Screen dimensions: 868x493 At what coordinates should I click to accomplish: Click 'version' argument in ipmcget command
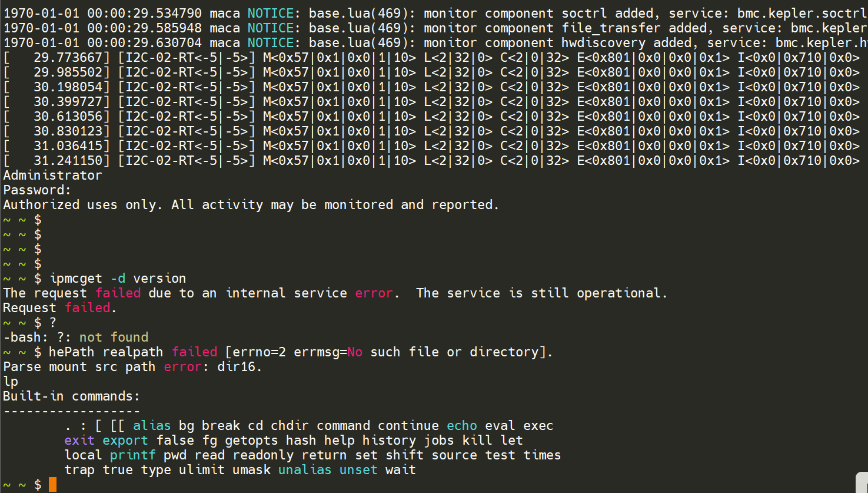[x=159, y=278]
